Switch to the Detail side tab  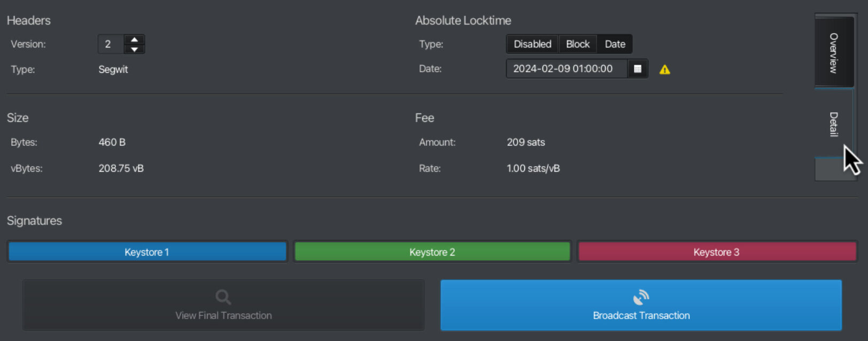(x=834, y=124)
